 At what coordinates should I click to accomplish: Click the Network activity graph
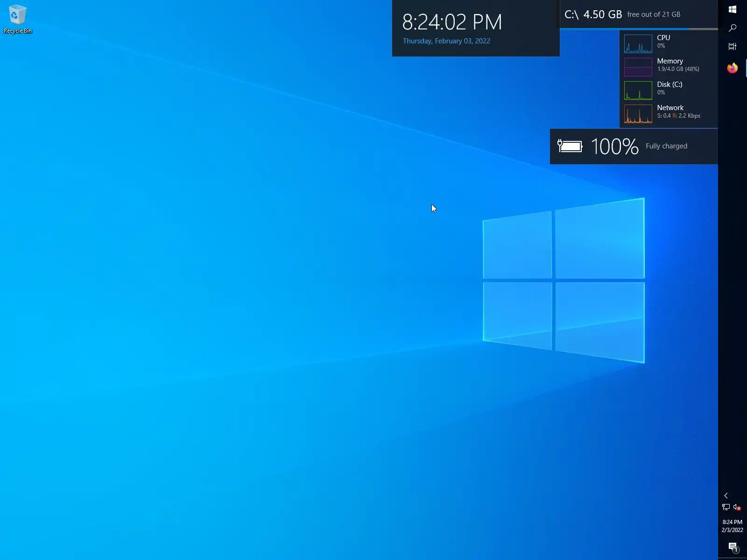[x=638, y=114]
